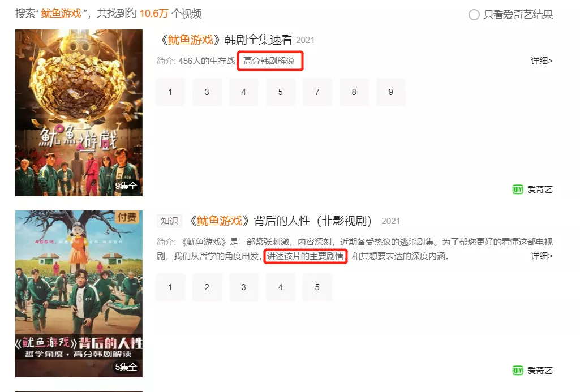Viewport: 580px width, 392px height.
Task: Expand 详细 for the second result description
Action: click(x=542, y=256)
